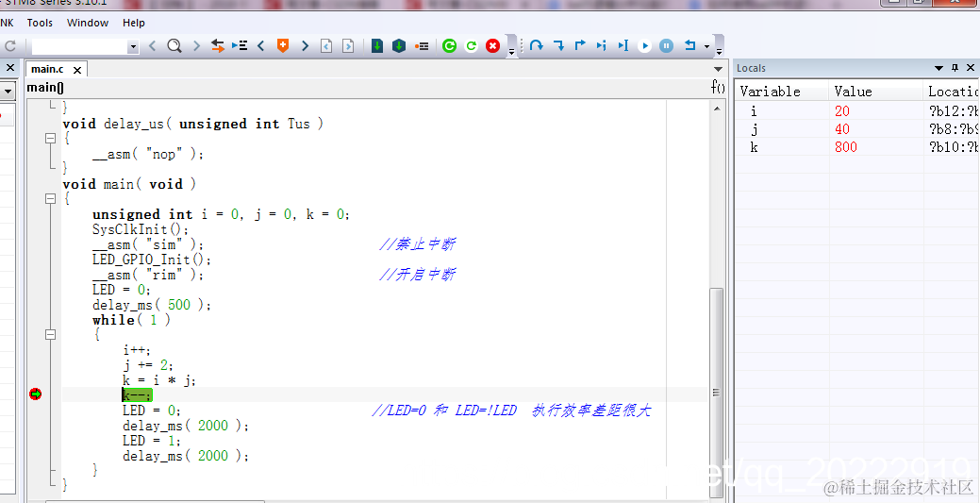Click the Find (magnifier) toolbar icon
The height and width of the screenshot is (503, 980).
[174, 45]
